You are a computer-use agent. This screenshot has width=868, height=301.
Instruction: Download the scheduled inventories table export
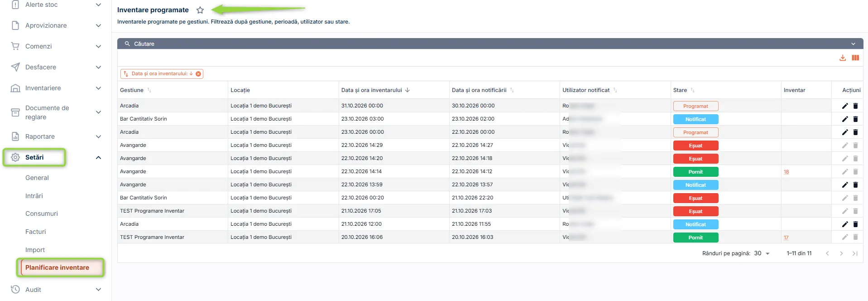click(x=843, y=58)
